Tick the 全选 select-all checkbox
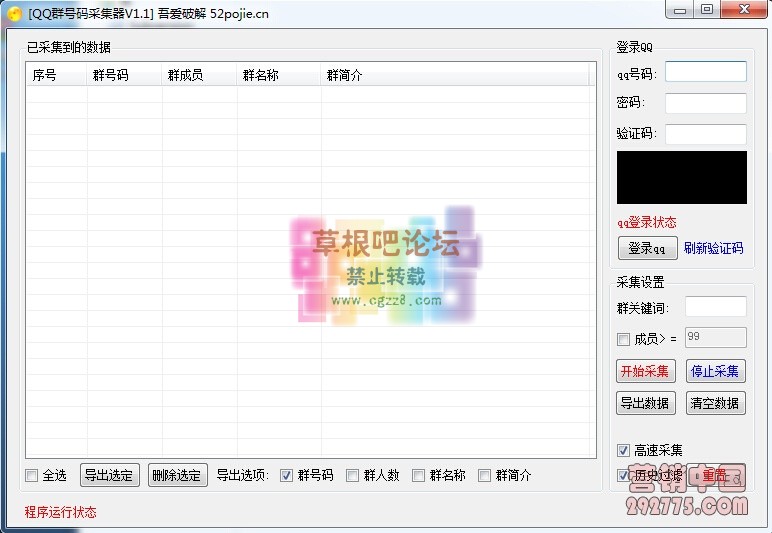 (32, 475)
